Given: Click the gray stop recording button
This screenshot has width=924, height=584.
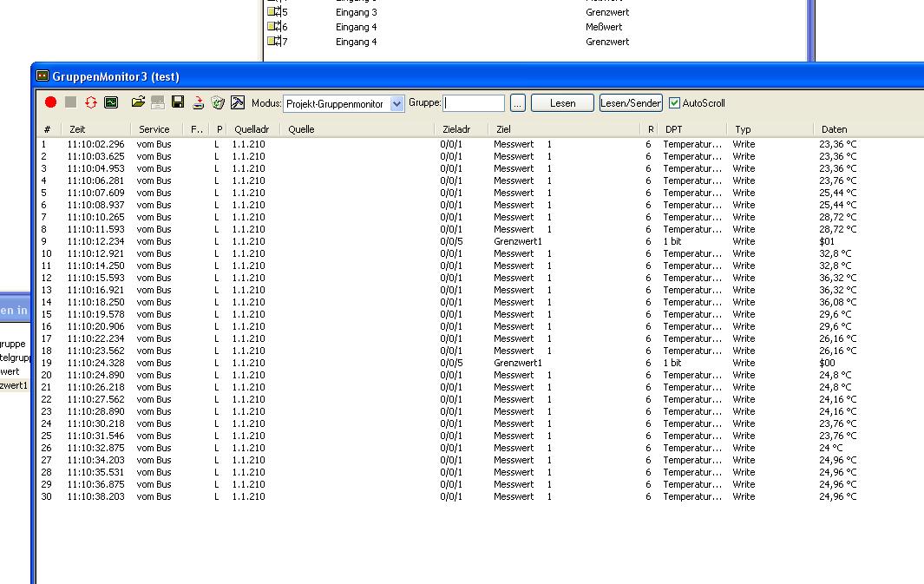Looking at the screenshot, I should 70,102.
